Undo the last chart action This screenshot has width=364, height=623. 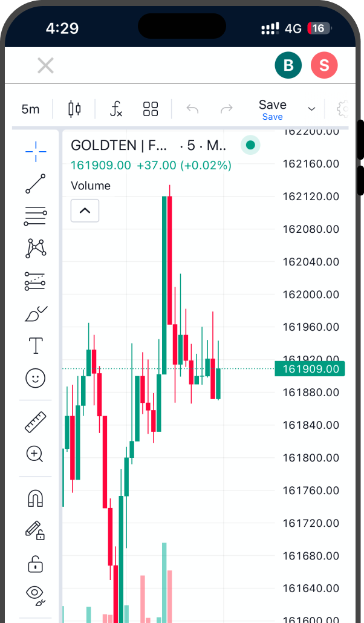tap(193, 109)
